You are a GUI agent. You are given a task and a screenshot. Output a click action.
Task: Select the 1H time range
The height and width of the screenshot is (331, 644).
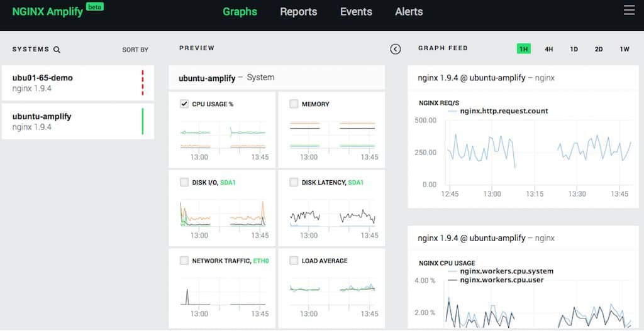[524, 49]
